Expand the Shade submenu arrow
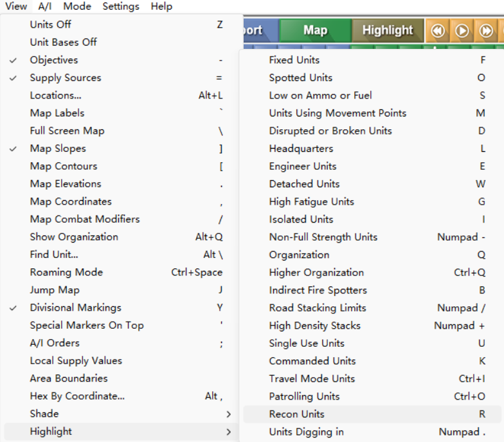This screenshot has height=442, width=504. tap(228, 414)
